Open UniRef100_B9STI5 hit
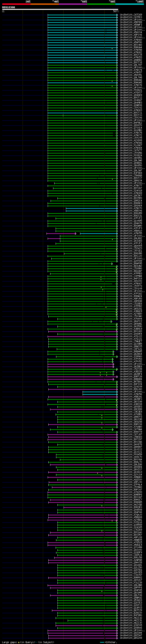The height and width of the screenshot is (644, 146). pos(131,55)
